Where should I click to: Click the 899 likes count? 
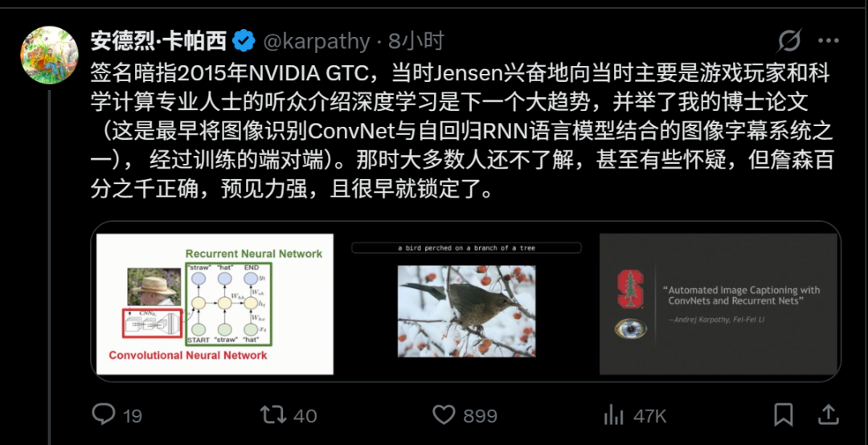480,415
